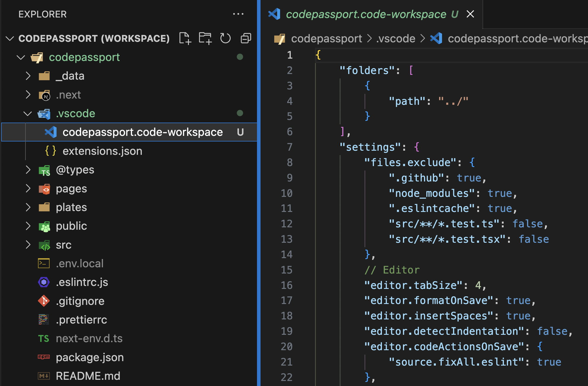Click line number 15 in the gutter
Screen dimensions: 588x386
(x=287, y=270)
